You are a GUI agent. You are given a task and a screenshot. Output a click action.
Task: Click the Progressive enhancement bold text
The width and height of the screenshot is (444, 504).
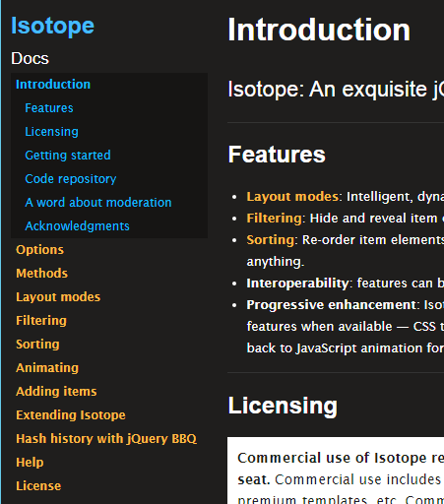tap(332, 305)
